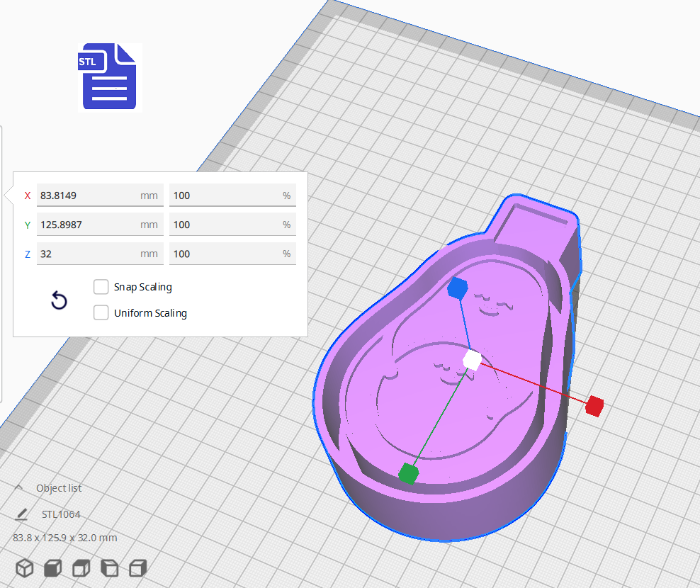Switch to top view preset icon
700x588 pixels.
click(80, 567)
